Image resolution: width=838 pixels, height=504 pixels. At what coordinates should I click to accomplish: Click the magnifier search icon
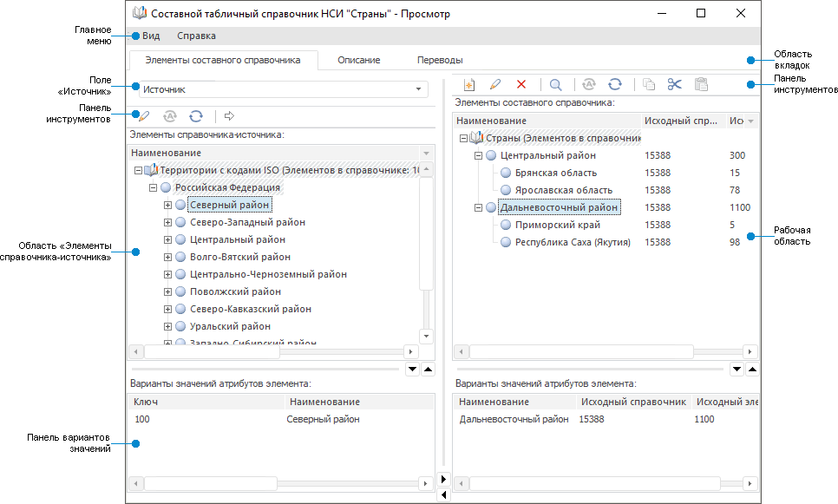(555, 85)
